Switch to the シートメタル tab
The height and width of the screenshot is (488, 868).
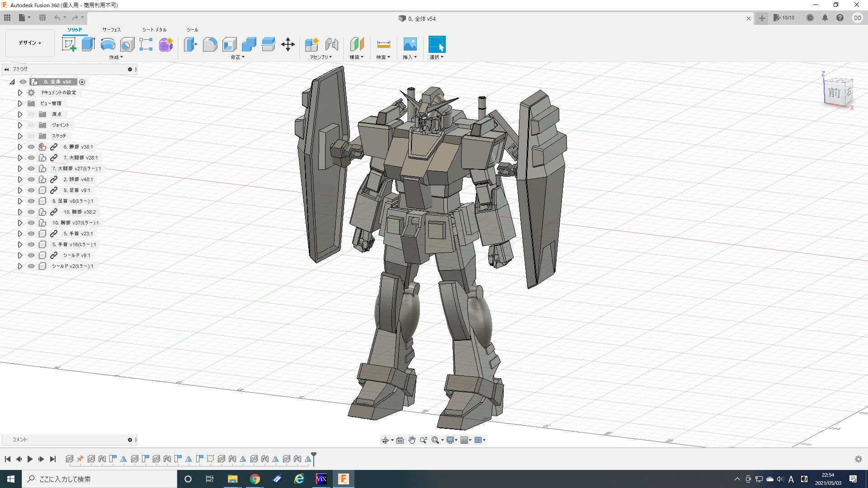154,30
